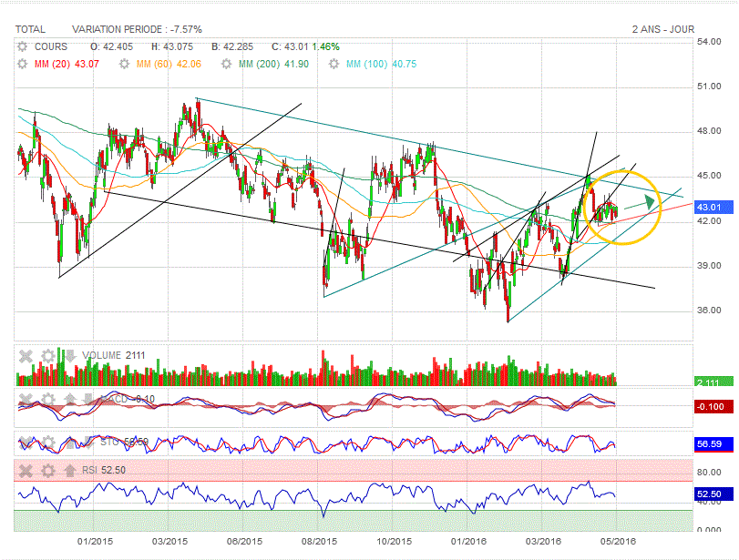
Task: Open RSI indicator settings gear
Action: click(x=47, y=471)
